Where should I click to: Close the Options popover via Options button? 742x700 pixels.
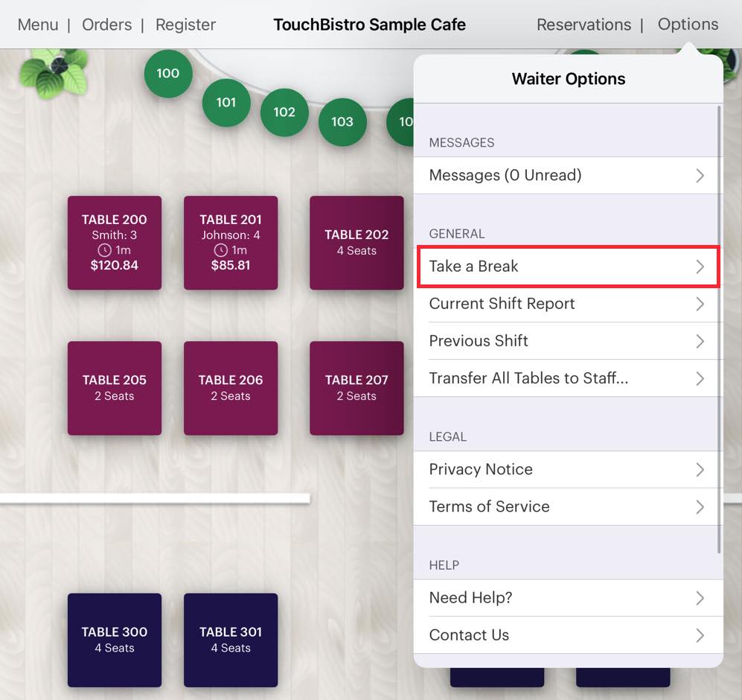[x=688, y=25]
